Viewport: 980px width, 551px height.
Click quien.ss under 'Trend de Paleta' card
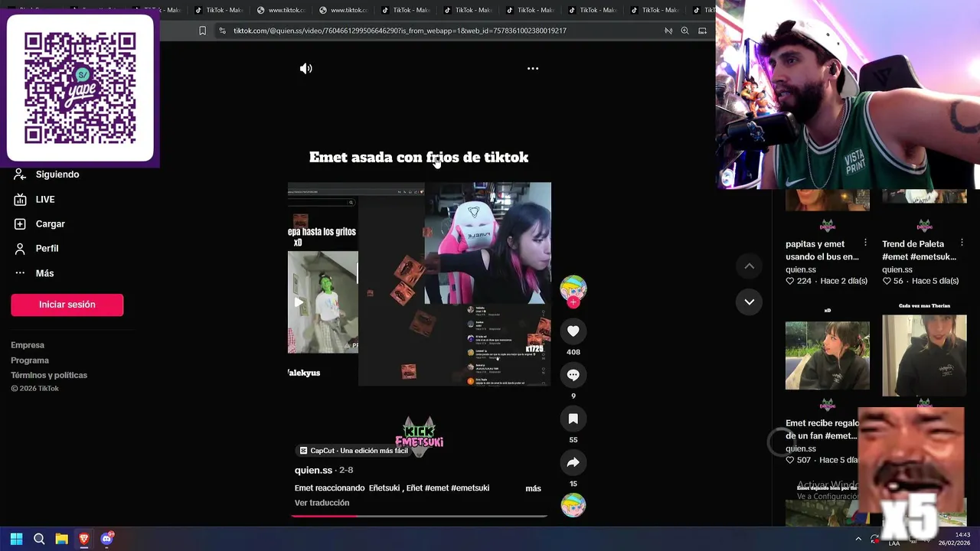point(897,269)
